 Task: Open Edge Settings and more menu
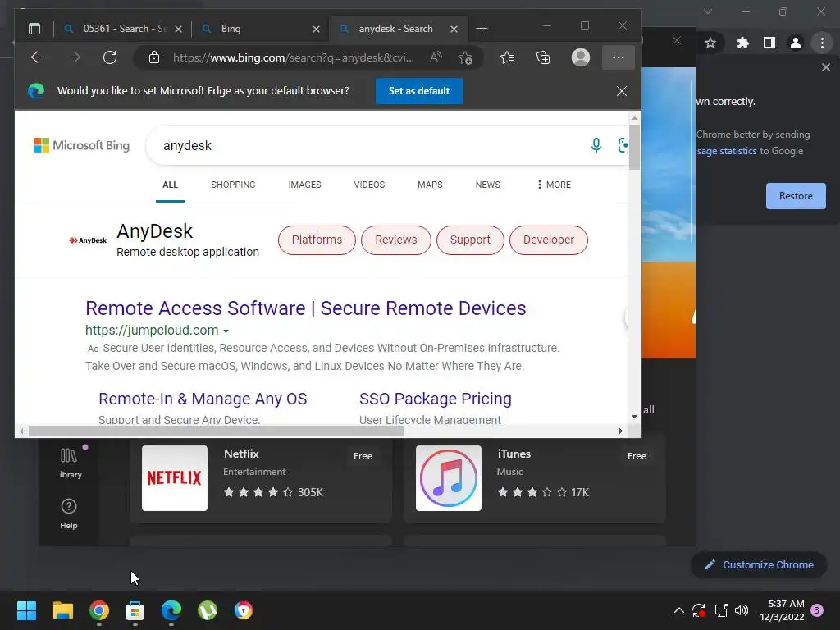tap(619, 57)
